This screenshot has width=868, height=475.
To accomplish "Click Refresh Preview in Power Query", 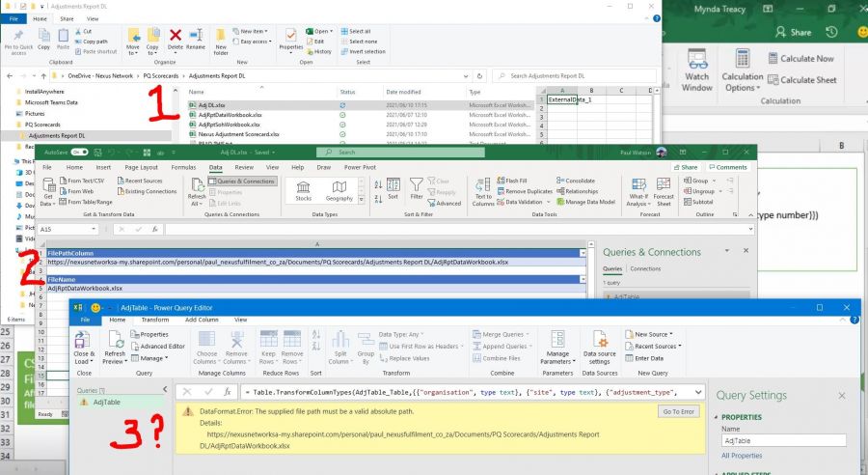I will (115, 347).
